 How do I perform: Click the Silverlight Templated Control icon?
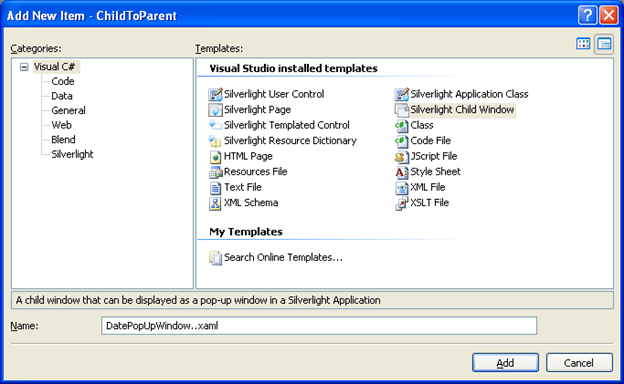pyautogui.click(x=215, y=125)
